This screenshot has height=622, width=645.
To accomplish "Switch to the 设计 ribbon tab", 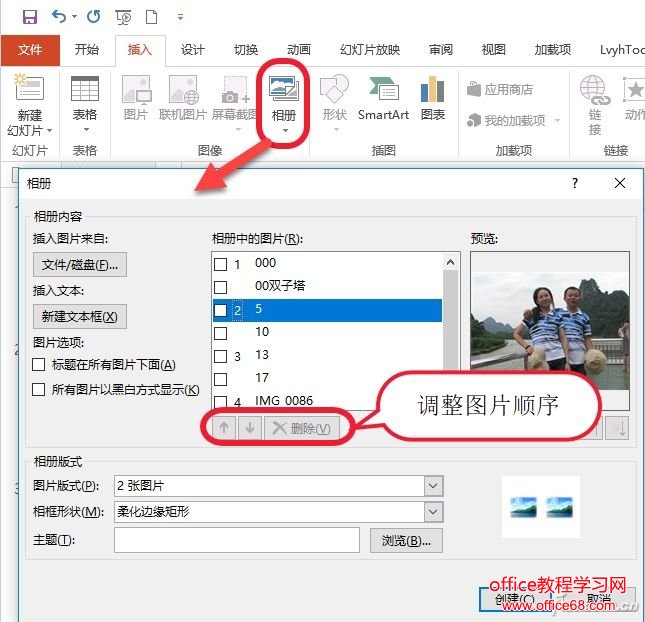I will (x=192, y=50).
